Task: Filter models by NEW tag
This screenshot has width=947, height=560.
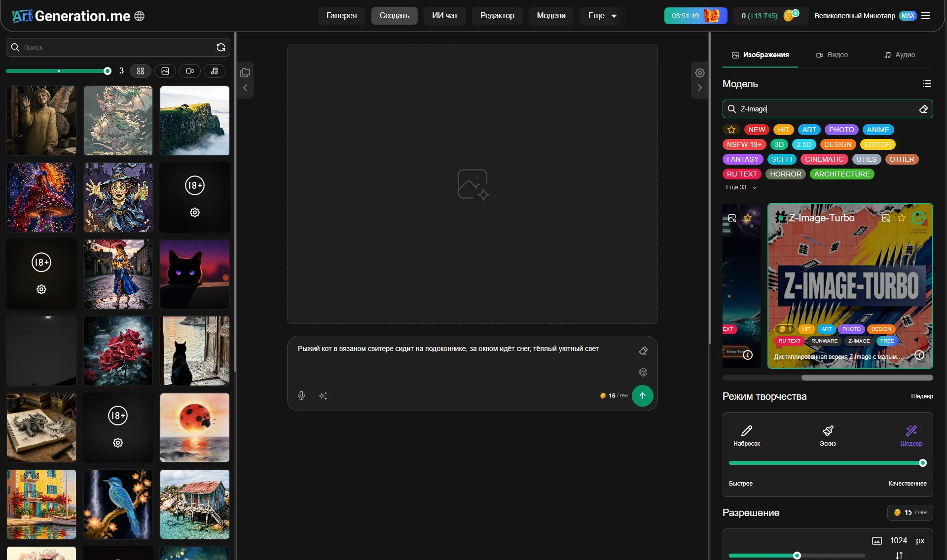Action: [x=757, y=130]
